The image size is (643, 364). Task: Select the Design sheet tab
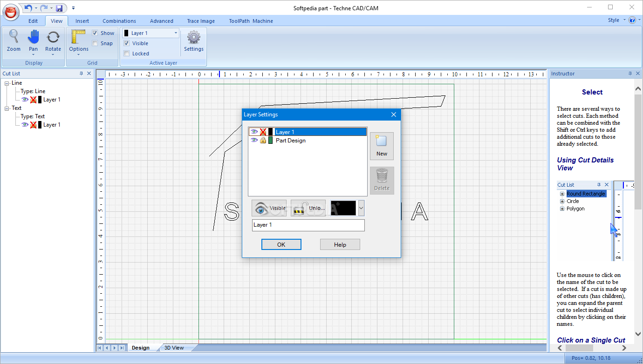pyautogui.click(x=141, y=348)
